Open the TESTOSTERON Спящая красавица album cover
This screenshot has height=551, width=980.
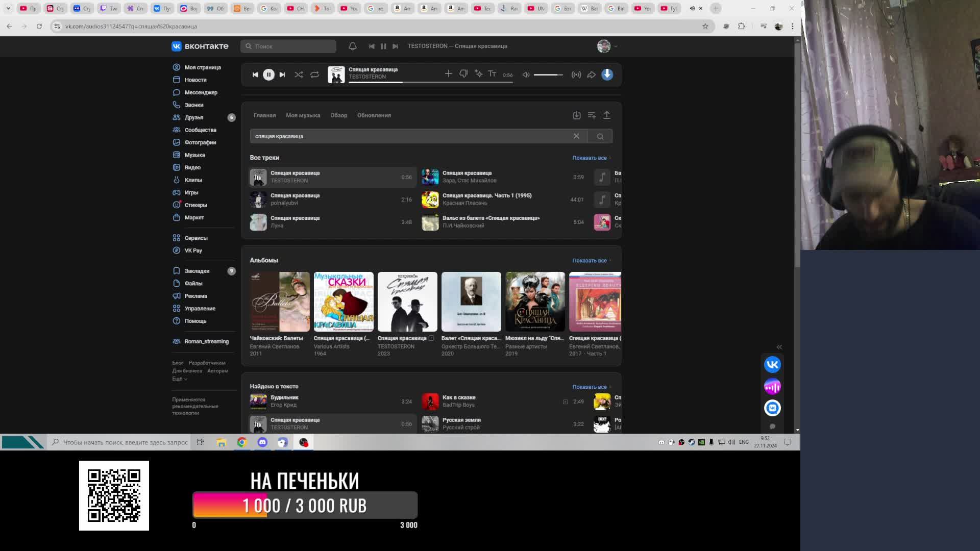click(407, 302)
